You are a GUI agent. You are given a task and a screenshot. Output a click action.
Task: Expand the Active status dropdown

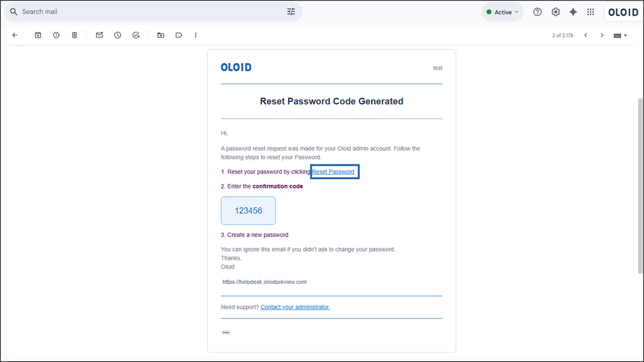(502, 12)
